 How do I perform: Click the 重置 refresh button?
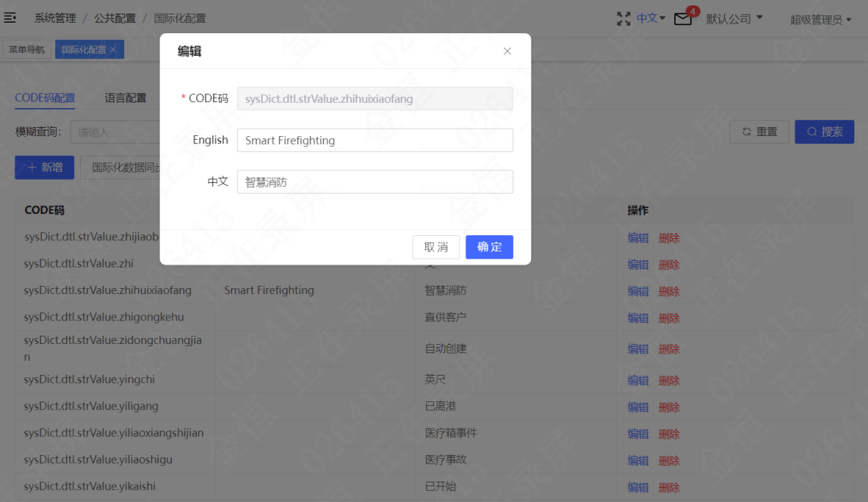pos(759,132)
